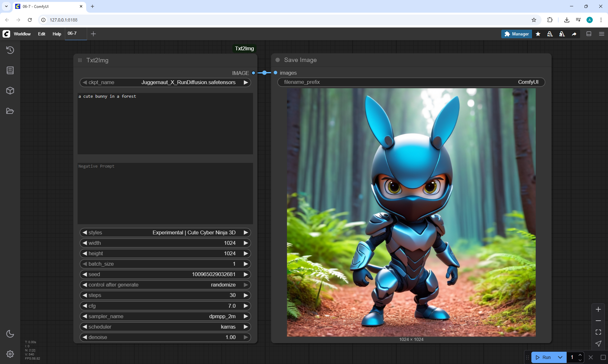This screenshot has height=364, width=608.
Task: Click the Run button
Action: point(544,357)
